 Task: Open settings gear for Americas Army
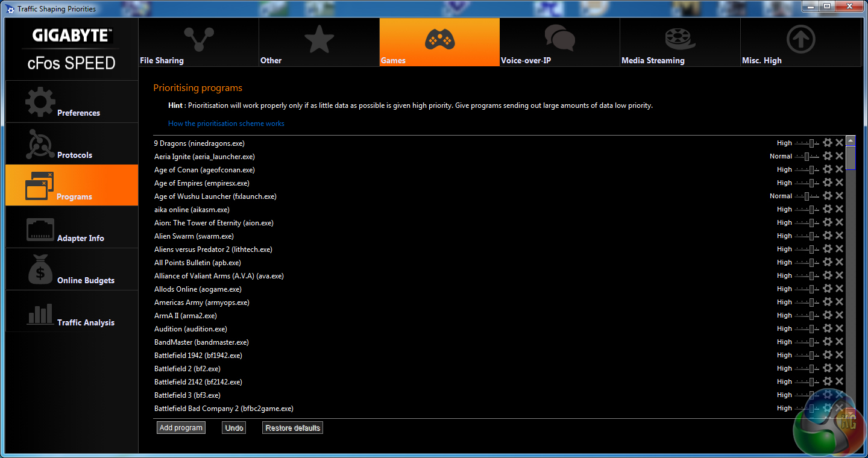(x=828, y=302)
